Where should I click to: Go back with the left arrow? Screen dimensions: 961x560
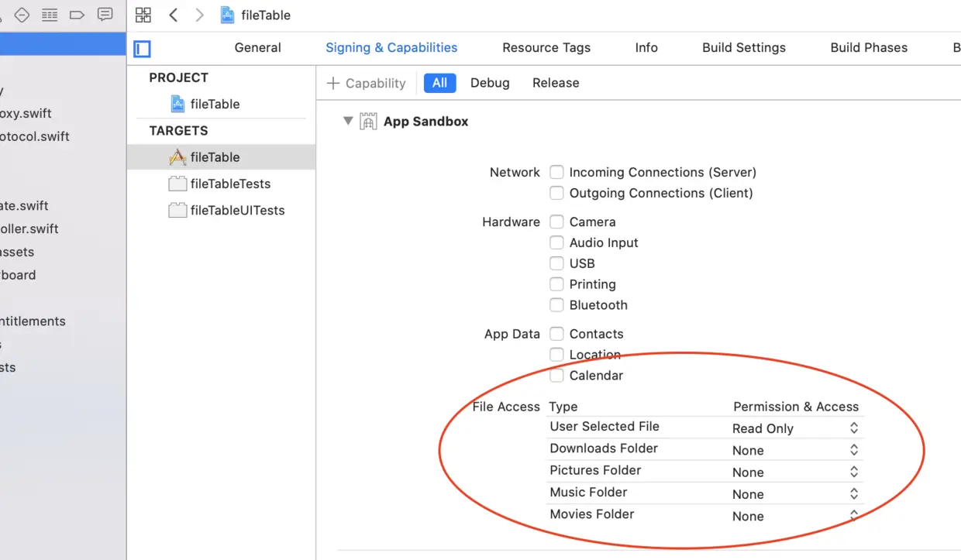pyautogui.click(x=174, y=15)
